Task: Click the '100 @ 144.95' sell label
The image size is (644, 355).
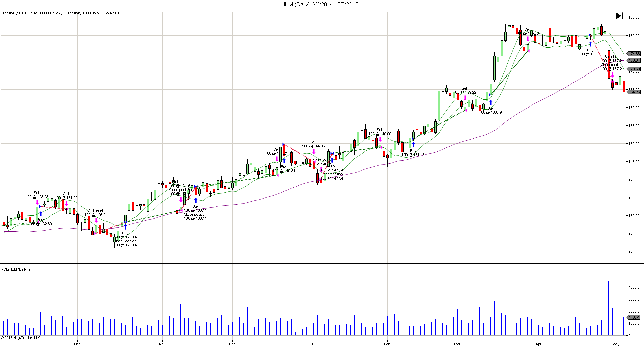Action: click(x=313, y=146)
